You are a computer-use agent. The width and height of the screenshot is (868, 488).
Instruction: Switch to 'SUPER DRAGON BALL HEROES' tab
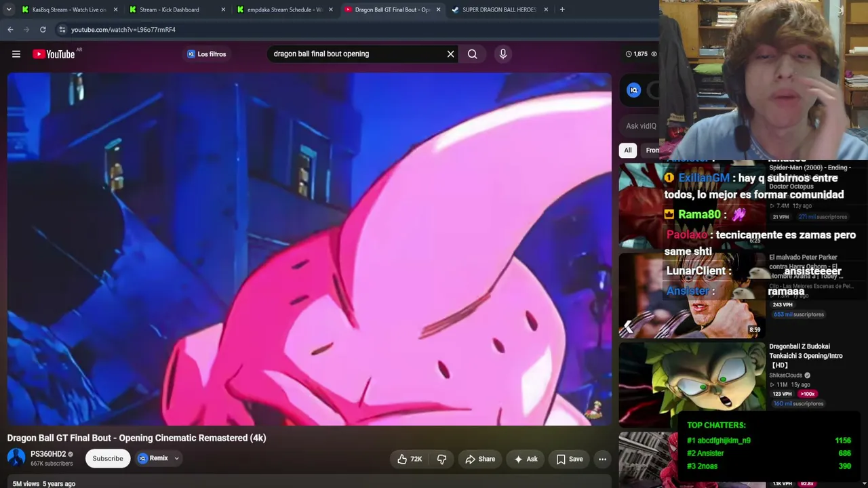(499, 9)
